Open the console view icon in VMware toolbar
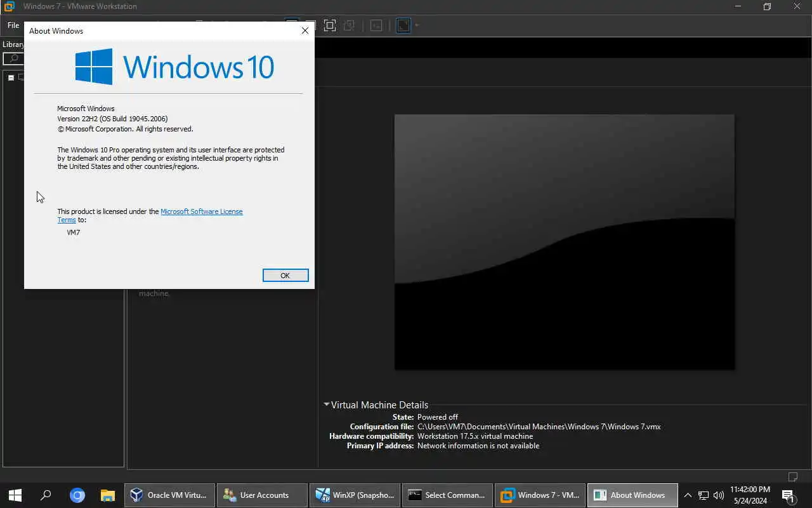The image size is (812, 508). pos(376,25)
